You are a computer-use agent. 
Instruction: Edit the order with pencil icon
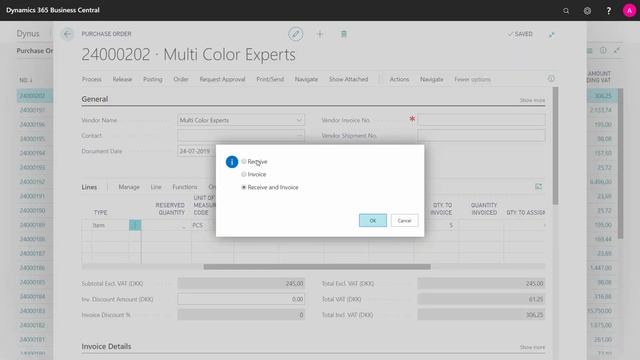pyautogui.click(x=296, y=34)
